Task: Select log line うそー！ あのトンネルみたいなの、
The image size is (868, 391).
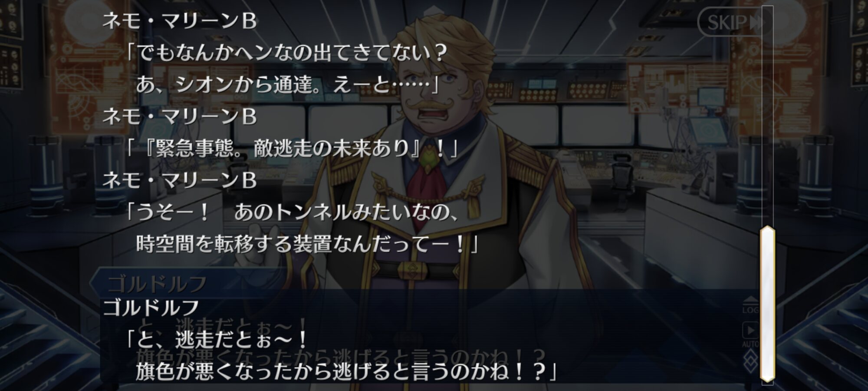Action: tap(293, 212)
